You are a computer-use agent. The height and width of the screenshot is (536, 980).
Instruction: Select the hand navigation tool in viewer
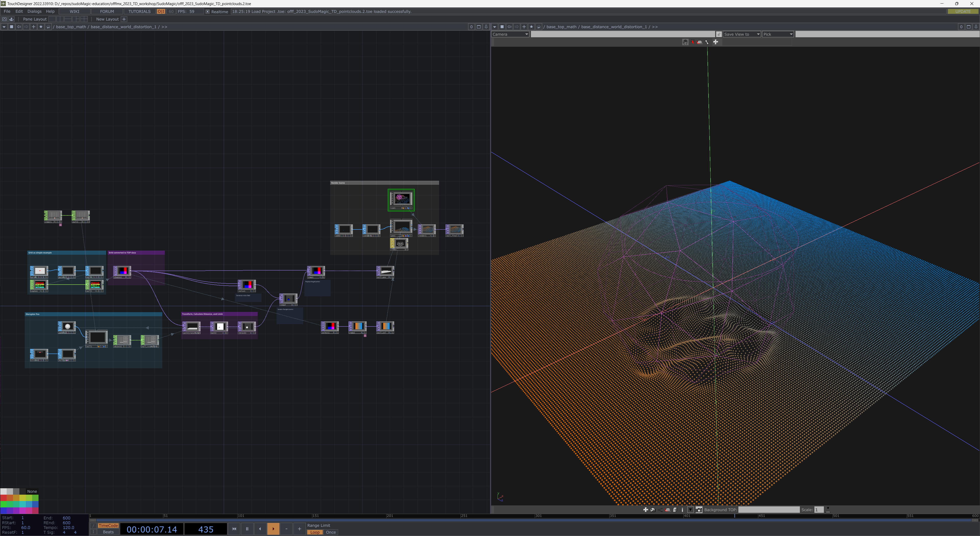685,42
